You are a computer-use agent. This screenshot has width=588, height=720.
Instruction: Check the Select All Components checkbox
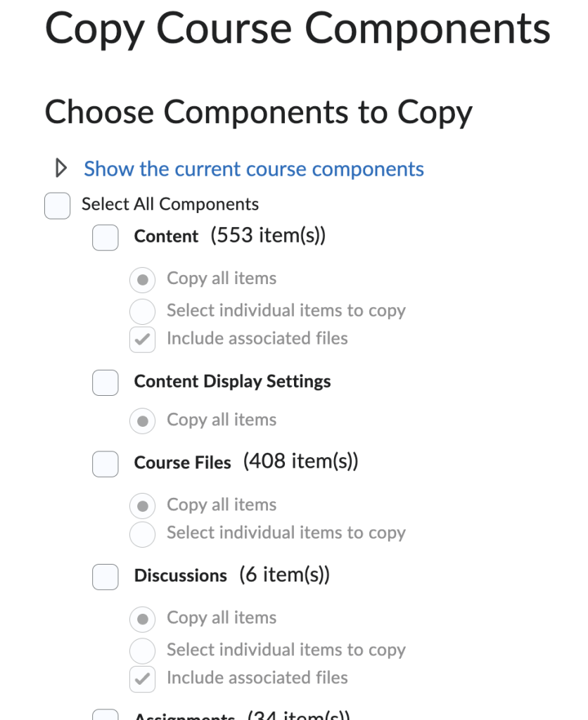click(58, 205)
